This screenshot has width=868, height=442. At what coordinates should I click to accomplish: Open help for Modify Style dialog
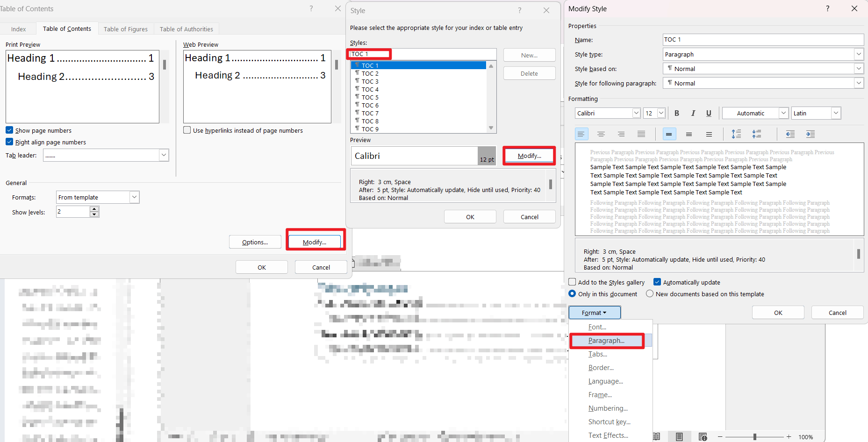828,8
